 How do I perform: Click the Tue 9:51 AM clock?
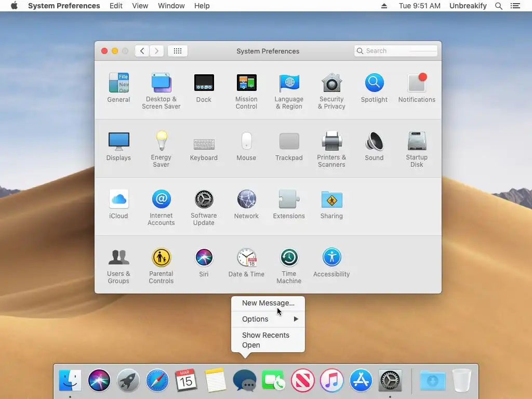pos(420,6)
